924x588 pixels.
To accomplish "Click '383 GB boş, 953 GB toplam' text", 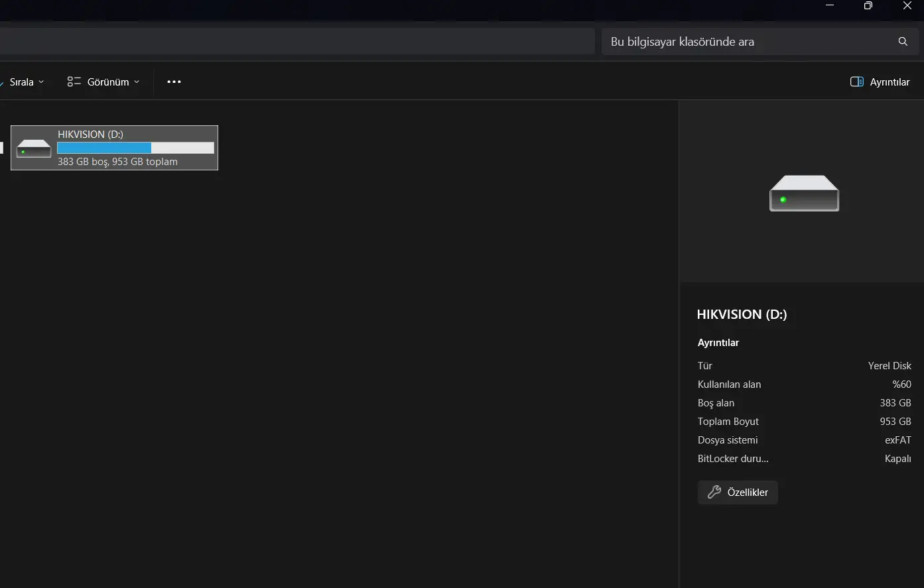I will coord(117,162).
